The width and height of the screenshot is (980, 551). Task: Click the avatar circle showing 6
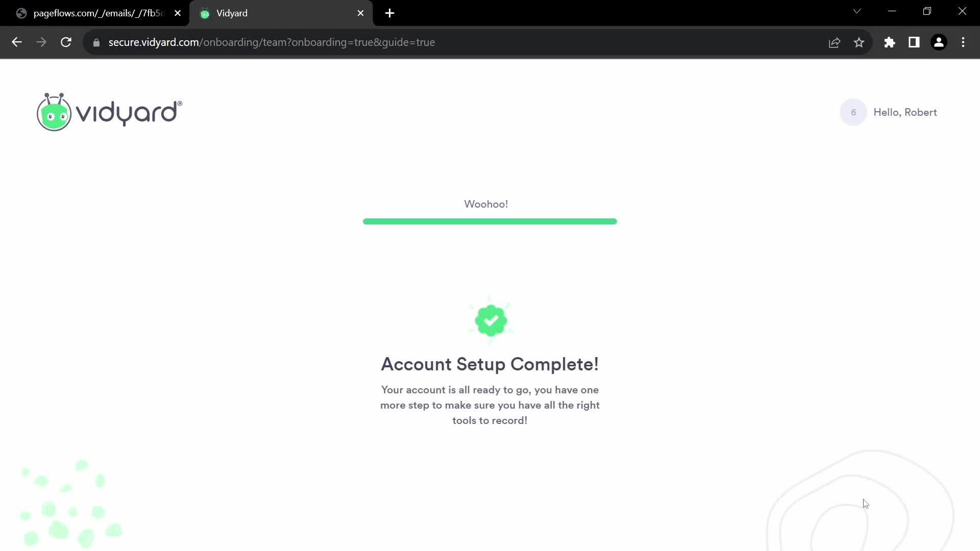tap(853, 112)
